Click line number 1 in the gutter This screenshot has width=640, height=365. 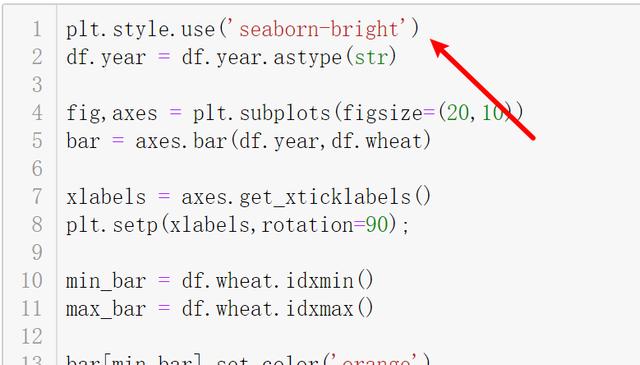click(37, 29)
